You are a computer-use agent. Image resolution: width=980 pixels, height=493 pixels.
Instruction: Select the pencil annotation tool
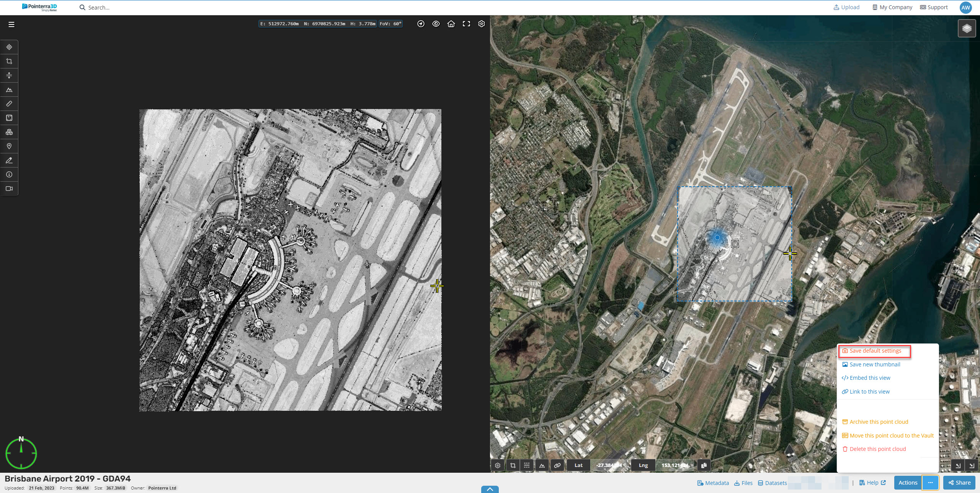click(x=9, y=160)
